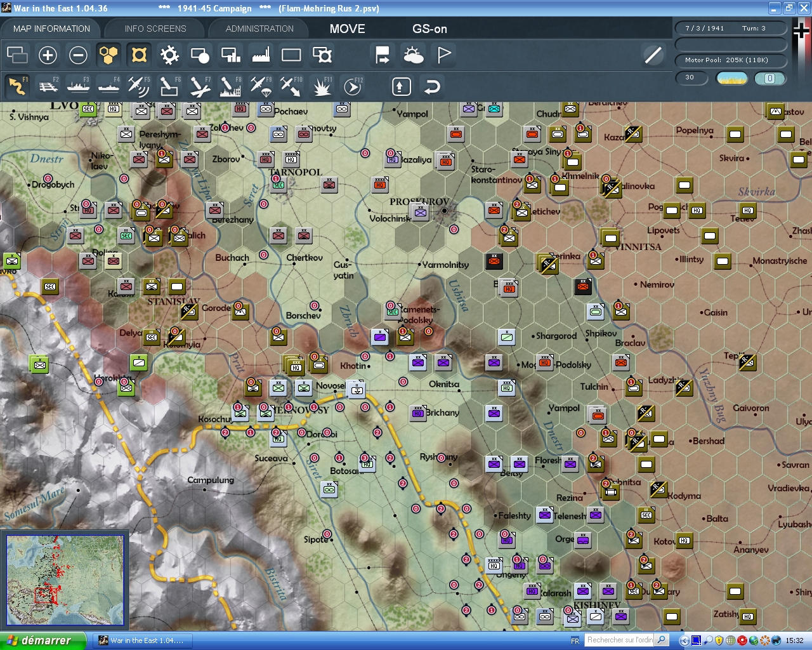This screenshot has height=650, width=812.
Task: Click the Bershad town label
Action: pos(709,441)
